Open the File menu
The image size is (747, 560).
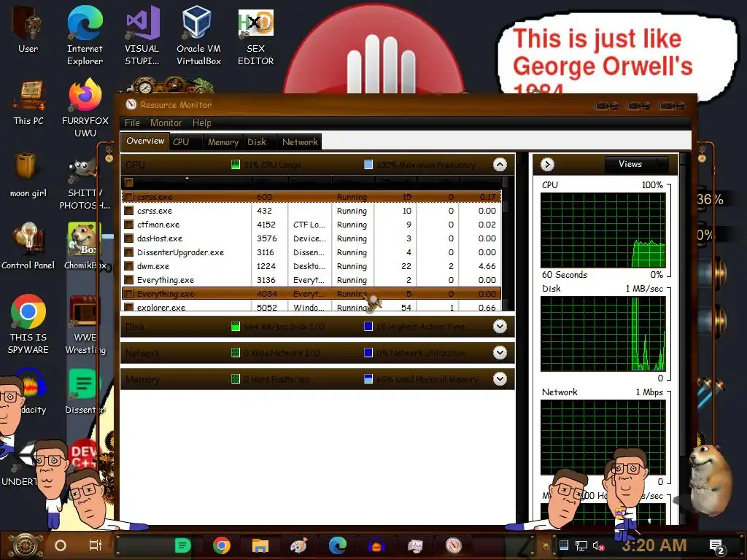[132, 122]
